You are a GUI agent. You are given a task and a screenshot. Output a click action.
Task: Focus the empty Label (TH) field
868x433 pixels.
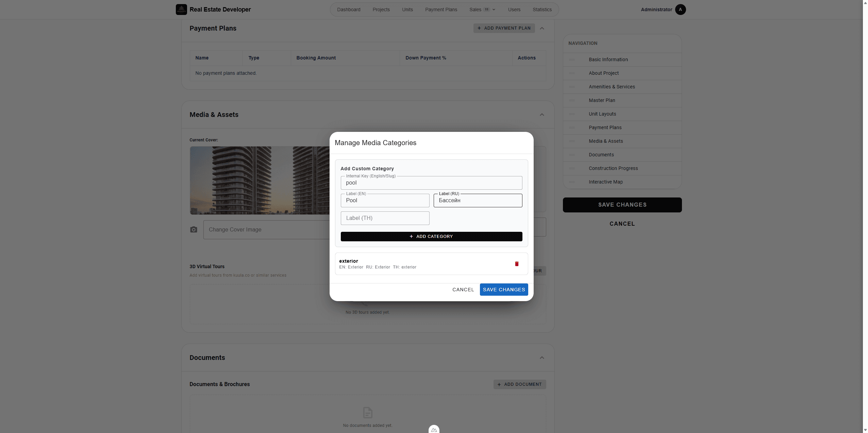click(385, 218)
